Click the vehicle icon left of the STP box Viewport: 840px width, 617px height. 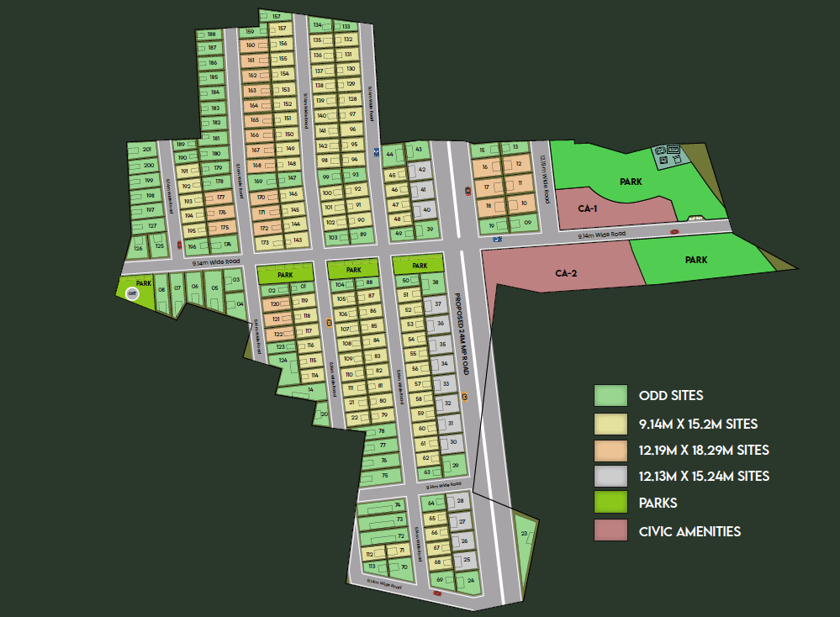click(660, 150)
